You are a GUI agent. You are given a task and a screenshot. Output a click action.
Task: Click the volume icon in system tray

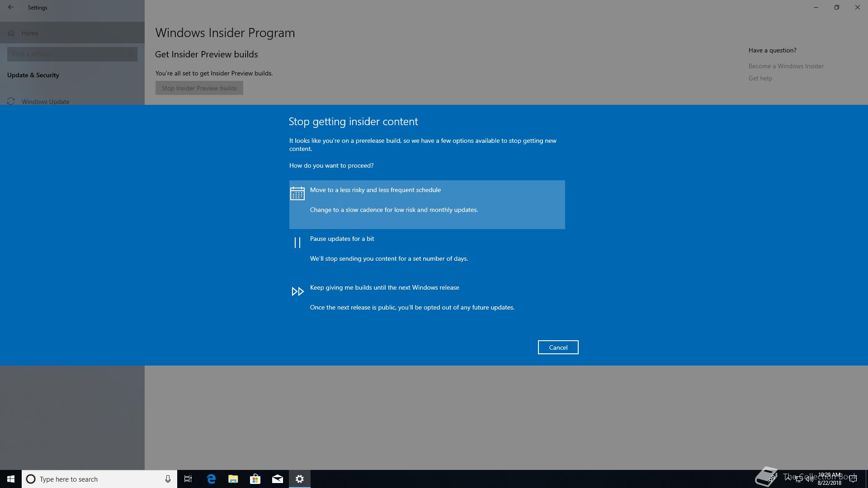(x=809, y=479)
